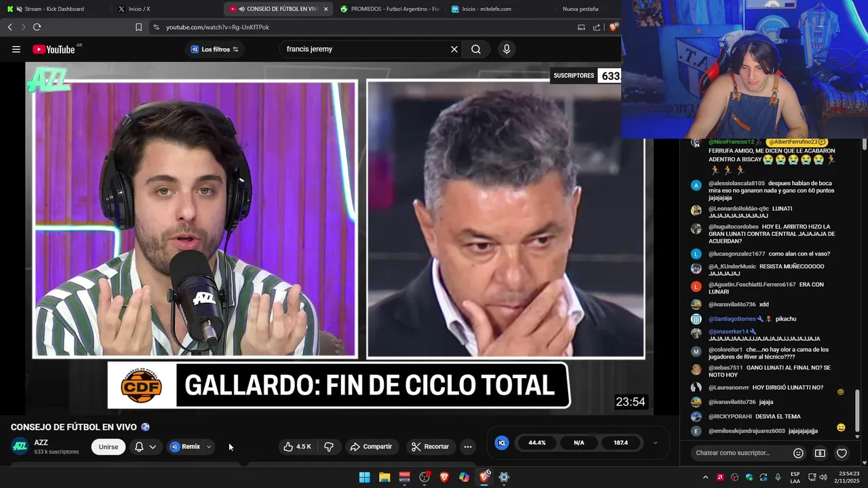Expand the notification options chevron
The width and height of the screenshot is (868, 488).
point(153,447)
